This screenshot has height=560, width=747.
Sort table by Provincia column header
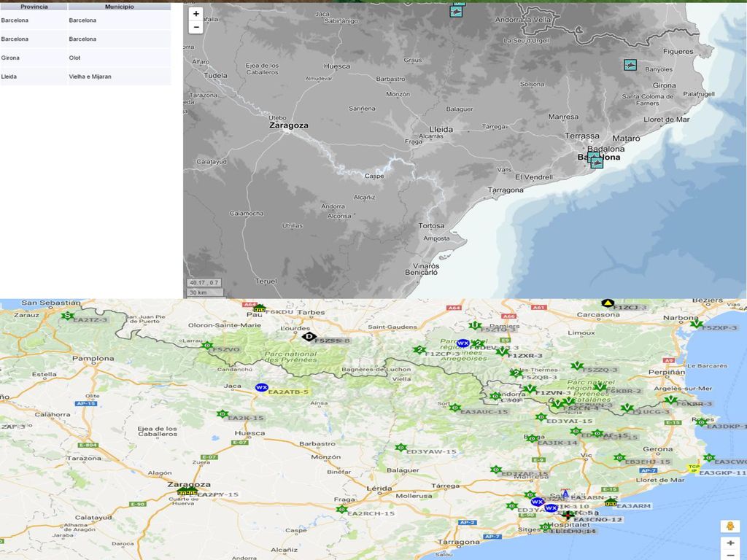[34, 7]
